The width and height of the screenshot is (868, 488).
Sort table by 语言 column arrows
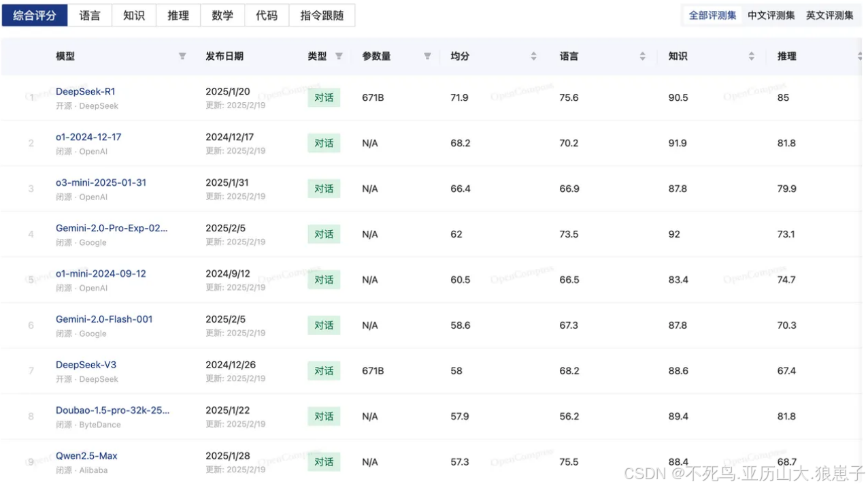[x=642, y=56]
